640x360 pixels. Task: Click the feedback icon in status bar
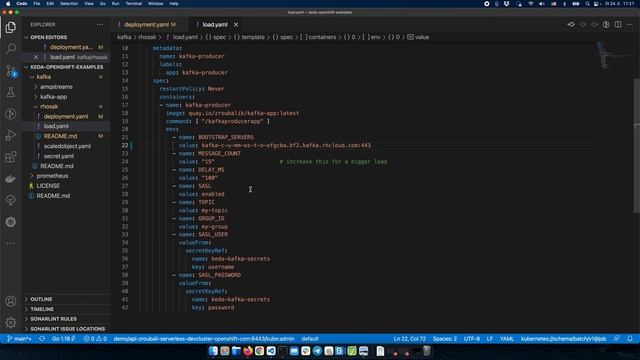(617, 339)
